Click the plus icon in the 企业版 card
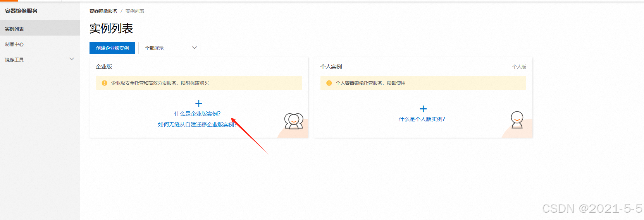The width and height of the screenshot is (644, 220). click(199, 103)
